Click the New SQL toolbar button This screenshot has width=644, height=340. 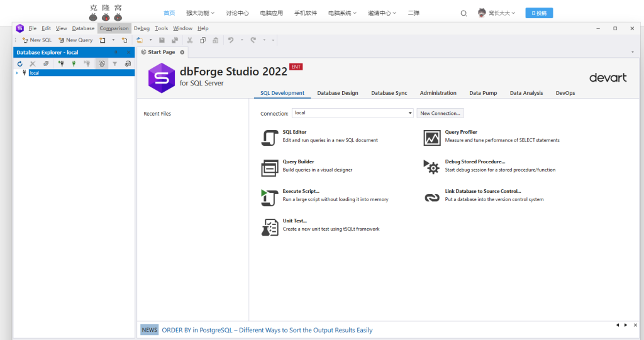click(37, 40)
